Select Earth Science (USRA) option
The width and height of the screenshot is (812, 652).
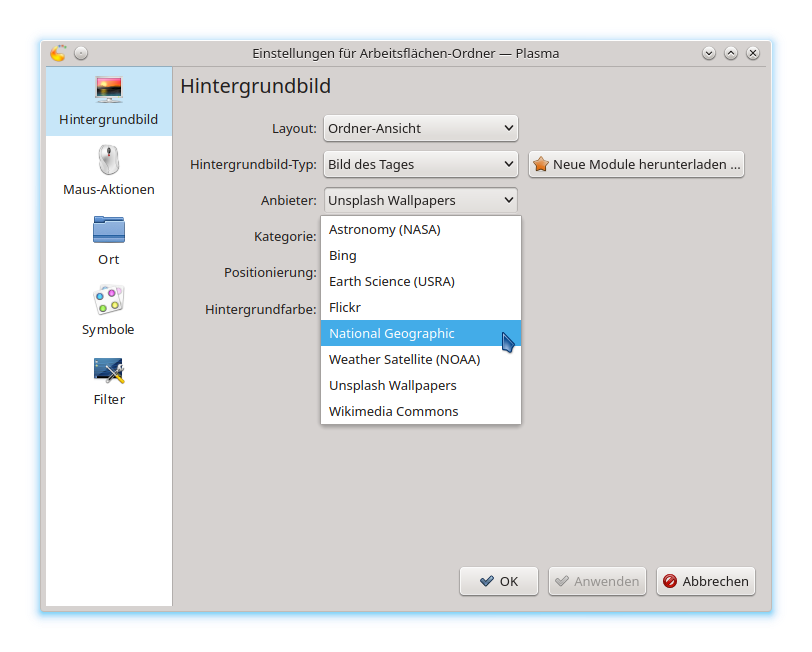pyautogui.click(x=392, y=281)
